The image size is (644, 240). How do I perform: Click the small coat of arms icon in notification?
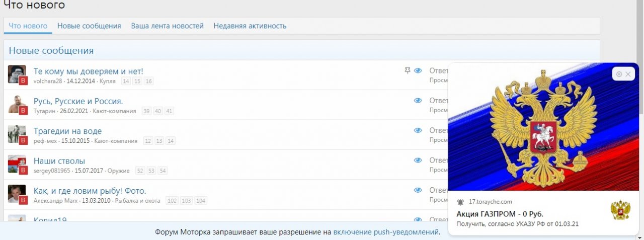(620, 210)
